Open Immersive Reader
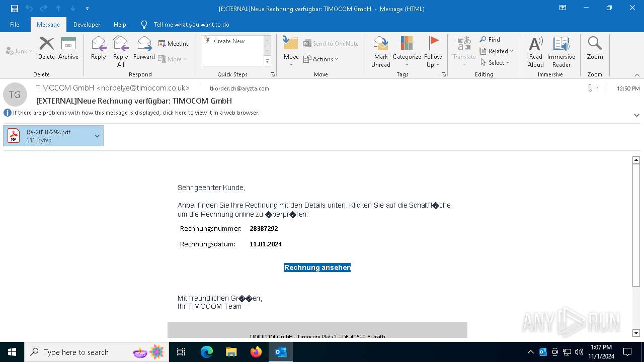This screenshot has width=644, height=362. (561, 52)
